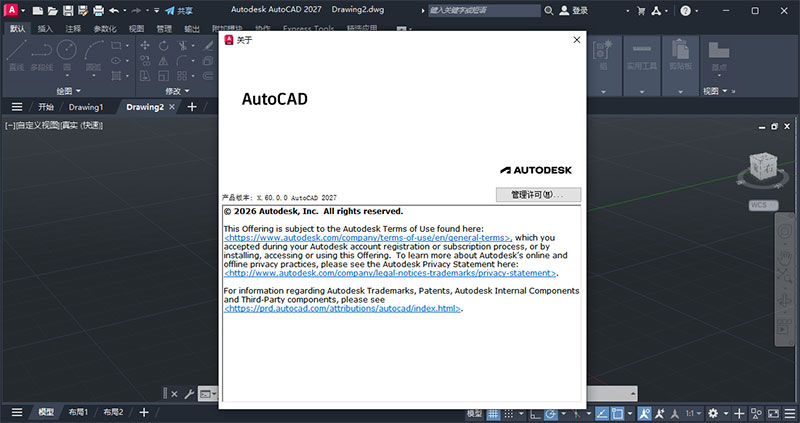Click the Save icon in quick access toolbar
Viewport: 800px width, 423px height.
68,11
